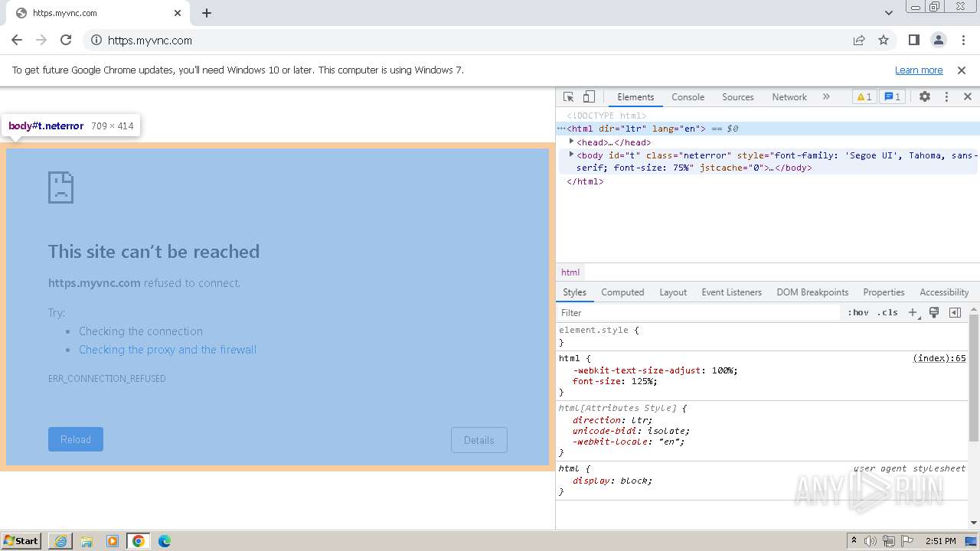Viewport: 980px width, 551px height.
Task: Click the address bar URL field
Action: 475,41
